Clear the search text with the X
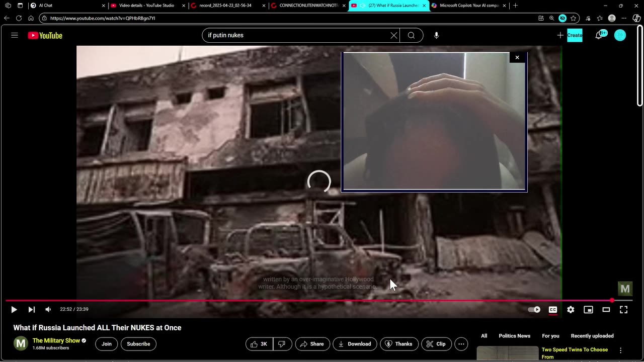 click(394, 35)
